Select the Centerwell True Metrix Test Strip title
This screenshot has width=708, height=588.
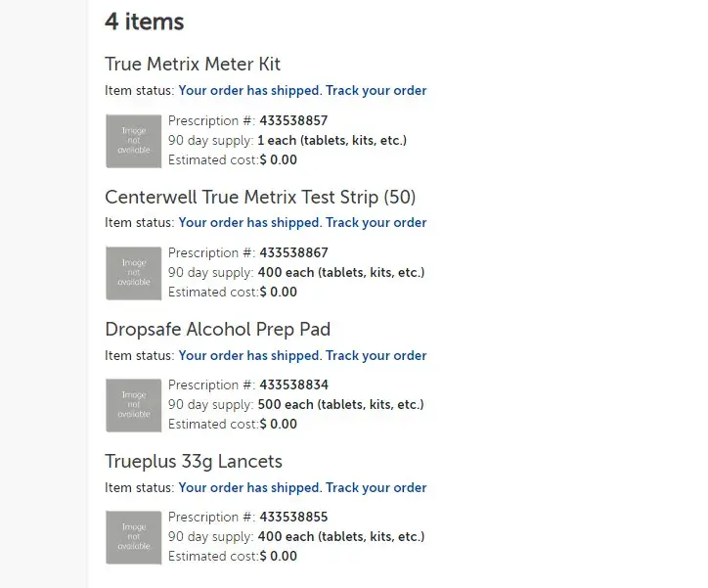(260, 197)
